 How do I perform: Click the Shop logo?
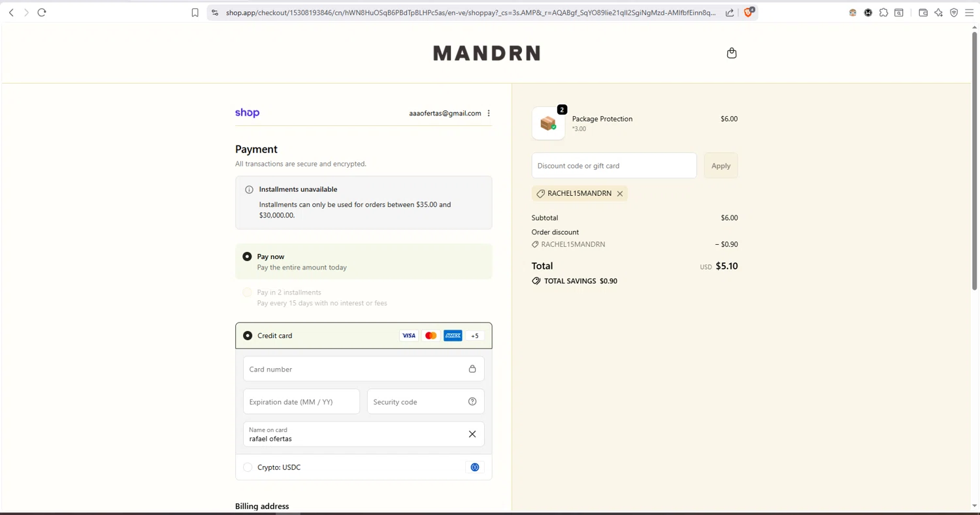click(247, 113)
